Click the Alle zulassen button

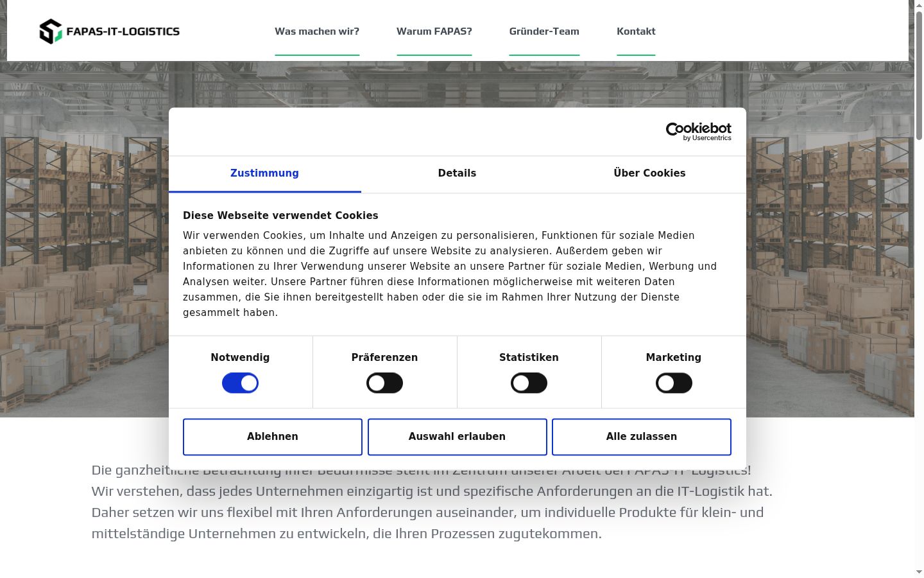coord(642,437)
